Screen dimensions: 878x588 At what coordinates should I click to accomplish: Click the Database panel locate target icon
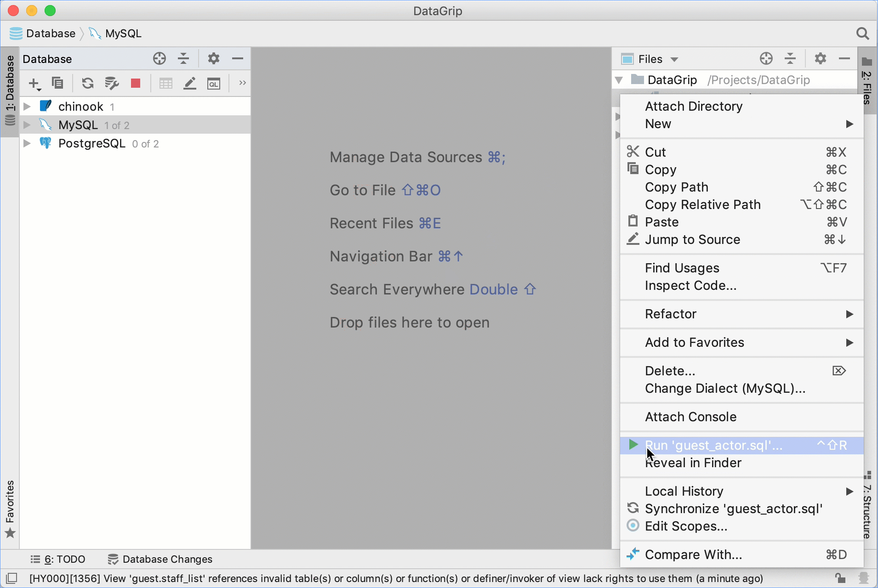(x=160, y=58)
